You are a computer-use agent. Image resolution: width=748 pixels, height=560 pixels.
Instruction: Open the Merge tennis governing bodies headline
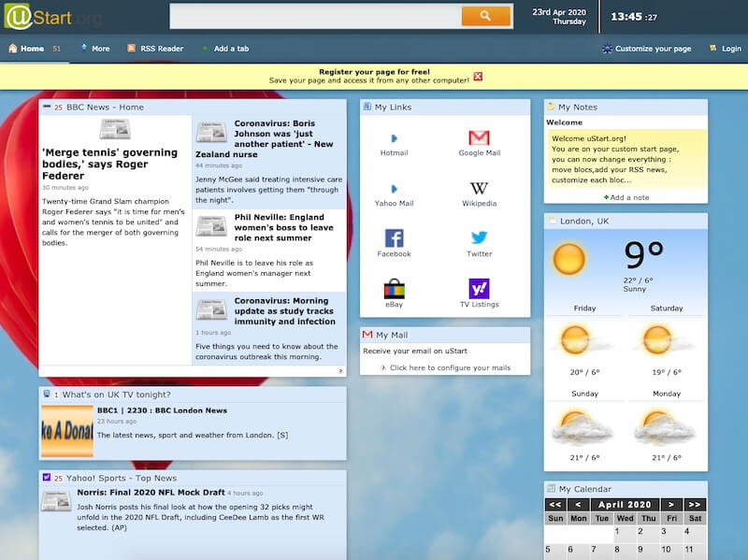109,165
